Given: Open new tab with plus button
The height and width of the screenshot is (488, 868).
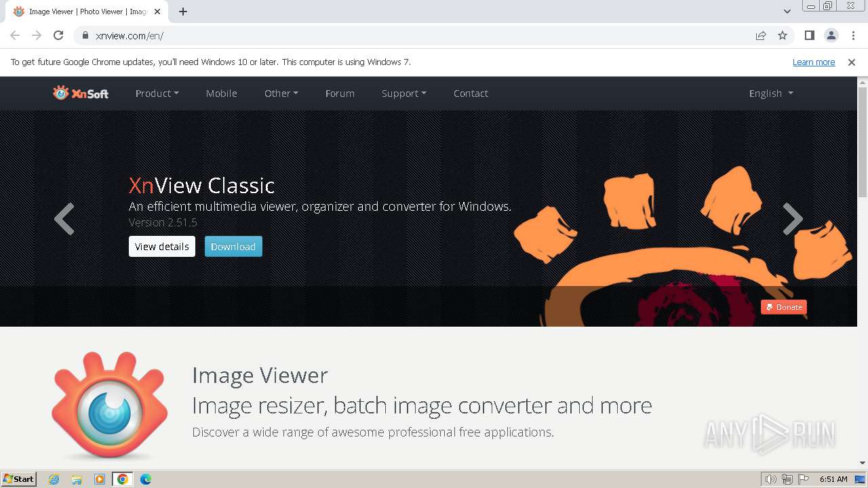Looking at the screenshot, I should click(183, 12).
